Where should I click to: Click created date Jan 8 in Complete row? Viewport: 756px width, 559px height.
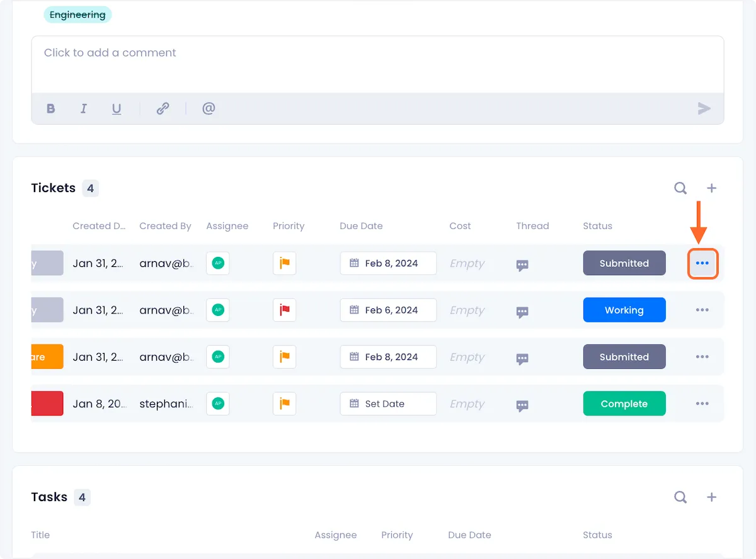tap(100, 404)
